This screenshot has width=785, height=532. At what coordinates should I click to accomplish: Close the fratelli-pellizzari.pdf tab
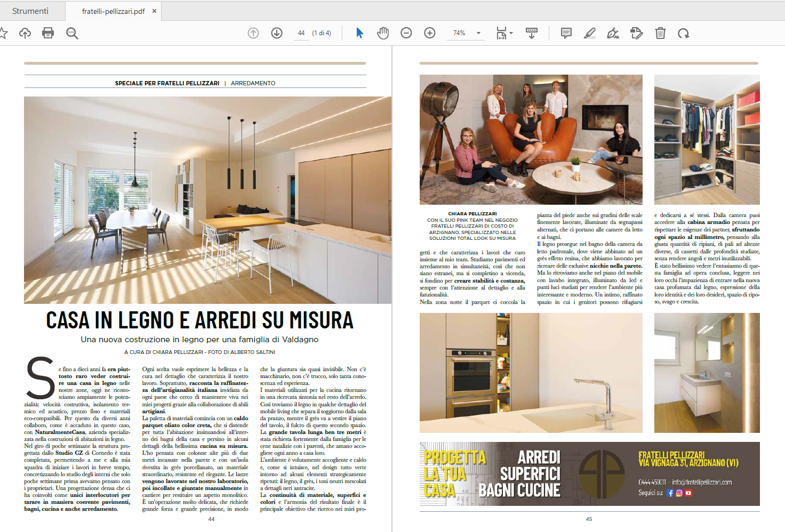coord(155,11)
